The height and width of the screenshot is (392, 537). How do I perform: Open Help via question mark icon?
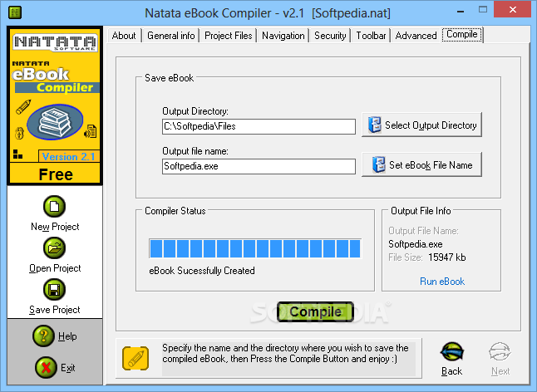(x=43, y=336)
